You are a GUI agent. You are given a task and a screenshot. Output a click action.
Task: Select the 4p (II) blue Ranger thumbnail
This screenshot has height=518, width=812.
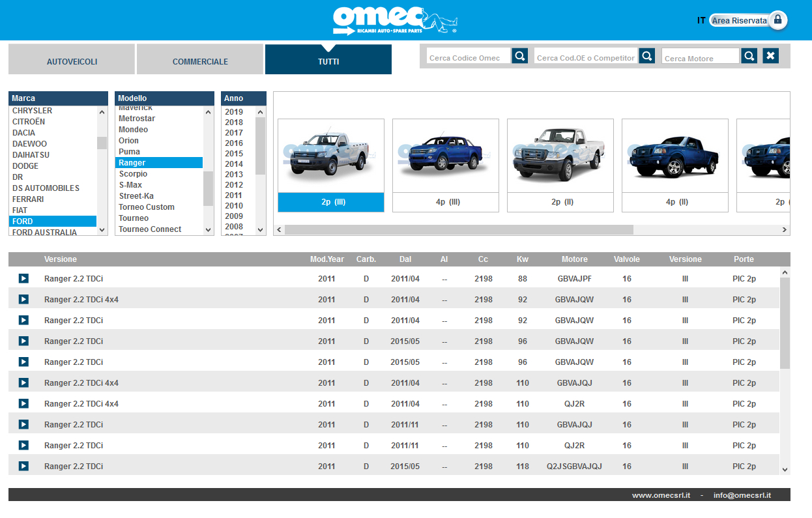tap(675, 165)
